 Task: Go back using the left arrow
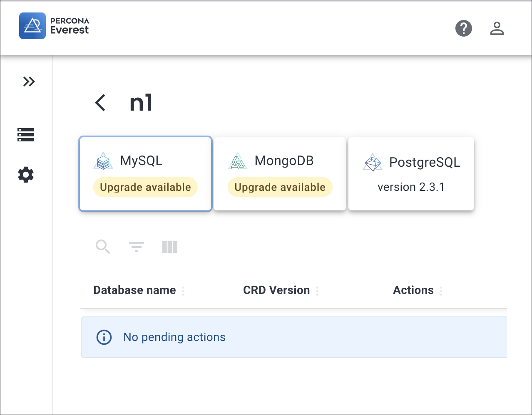[x=100, y=103]
